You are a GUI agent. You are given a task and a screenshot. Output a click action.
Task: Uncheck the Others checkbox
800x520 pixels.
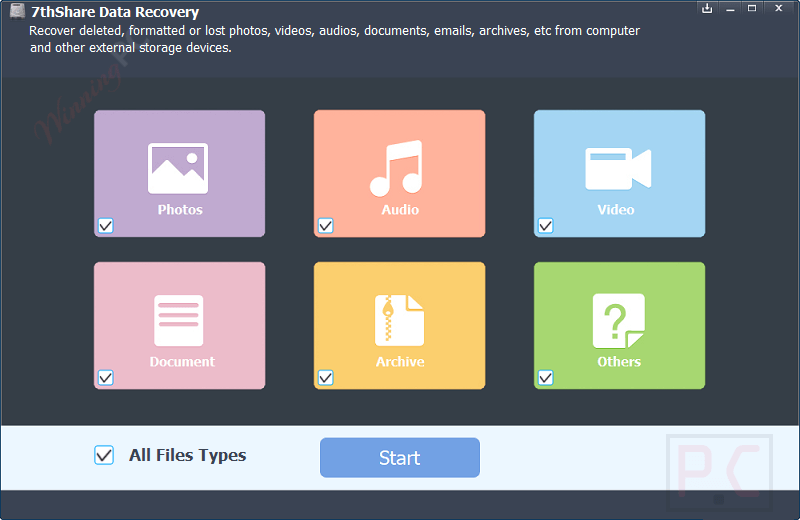[545, 378]
